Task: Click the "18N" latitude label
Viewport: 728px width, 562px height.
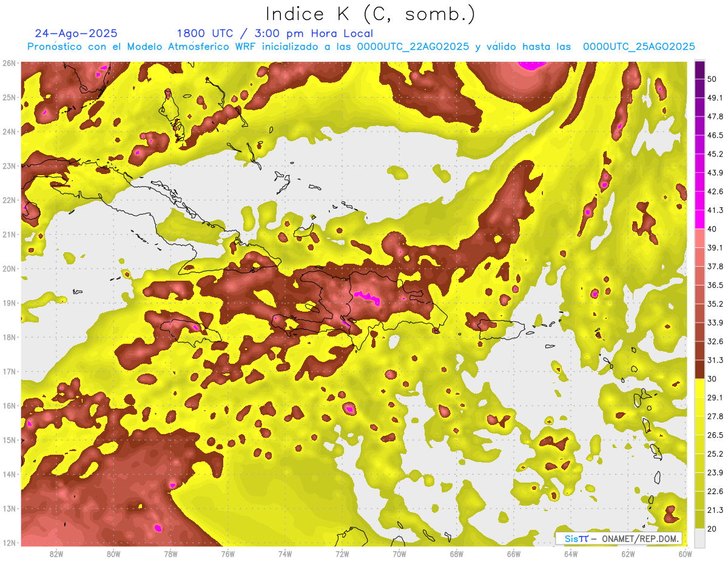Action: pyautogui.click(x=9, y=337)
